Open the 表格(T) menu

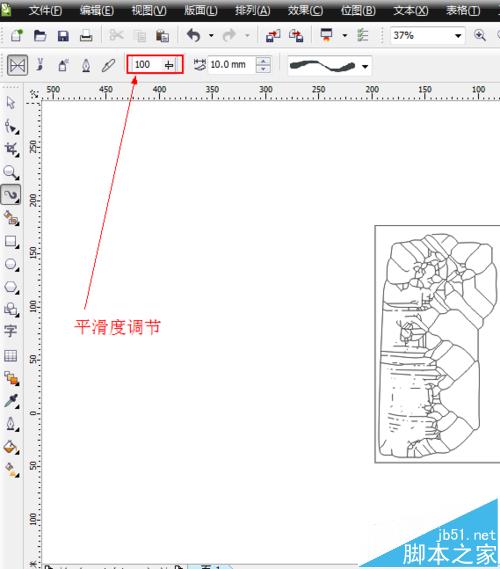point(463,10)
